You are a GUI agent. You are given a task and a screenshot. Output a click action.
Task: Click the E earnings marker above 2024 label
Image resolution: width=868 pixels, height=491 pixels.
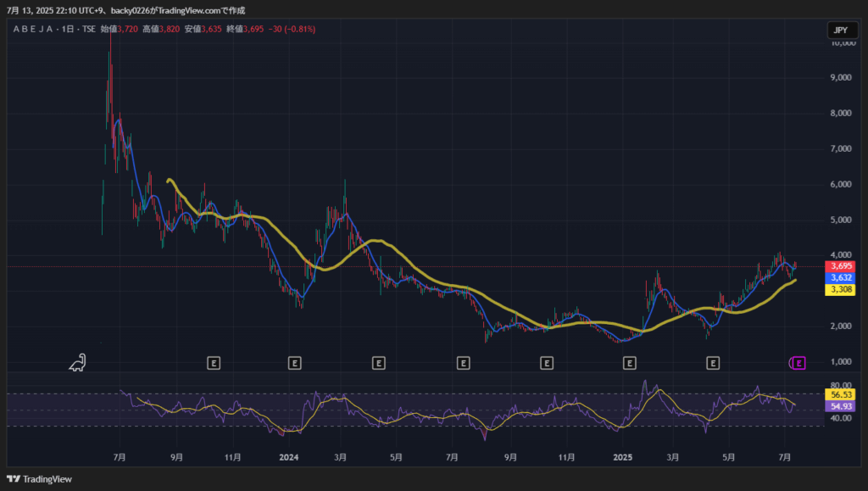(294, 363)
